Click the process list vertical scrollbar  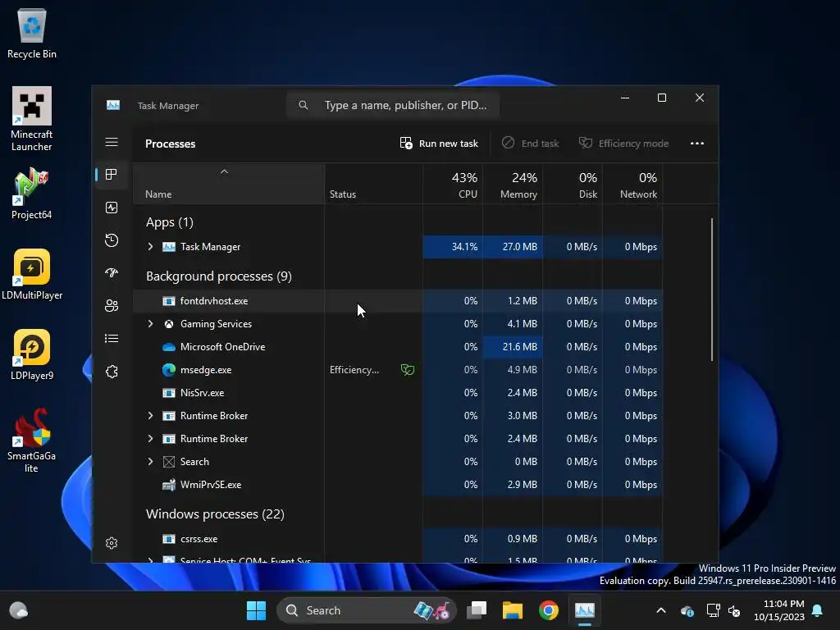pos(712,290)
